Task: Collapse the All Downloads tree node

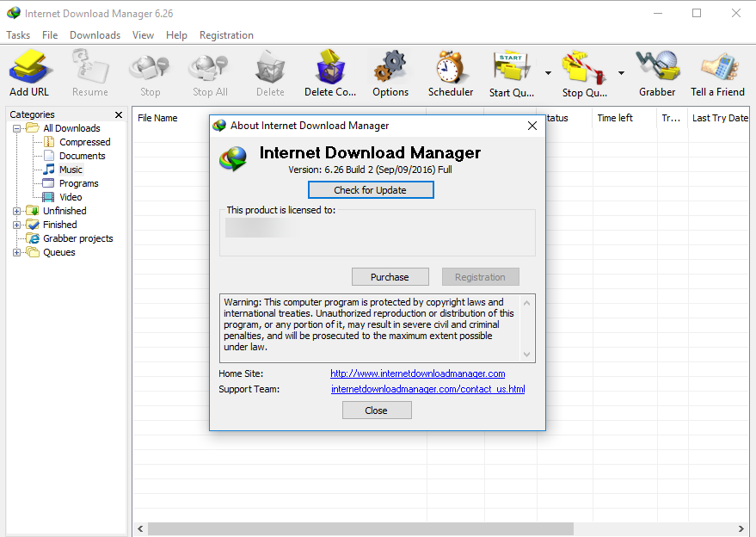Action: click(x=16, y=128)
